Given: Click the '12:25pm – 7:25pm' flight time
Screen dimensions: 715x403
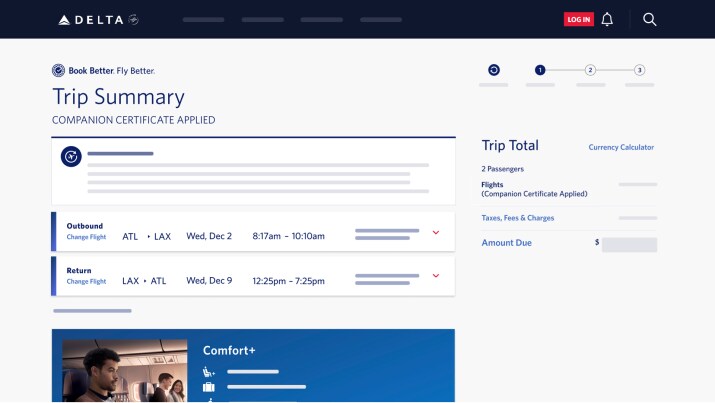Looking at the screenshot, I should click(289, 281).
